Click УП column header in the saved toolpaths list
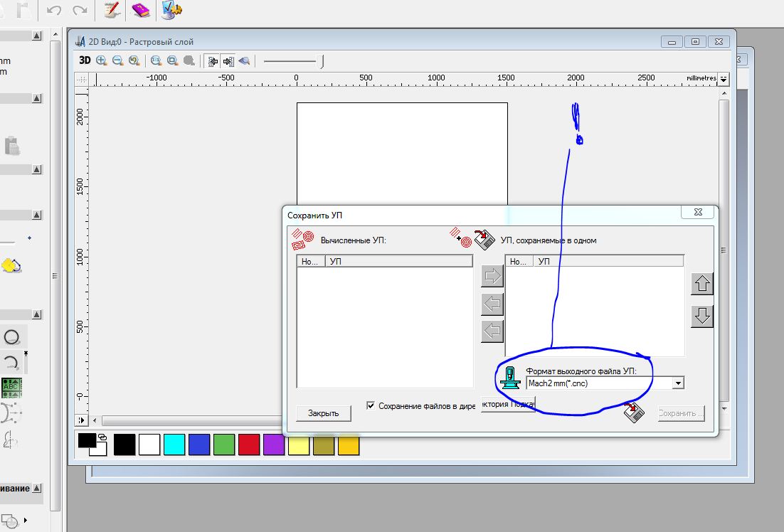The image size is (784, 532). click(x=608, y=262)
